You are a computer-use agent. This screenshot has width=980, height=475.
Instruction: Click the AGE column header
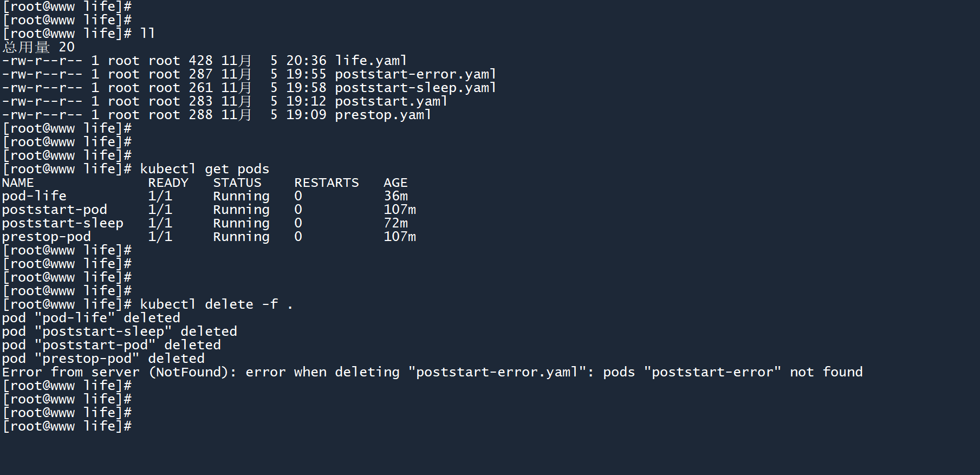[x=395, y=183]
